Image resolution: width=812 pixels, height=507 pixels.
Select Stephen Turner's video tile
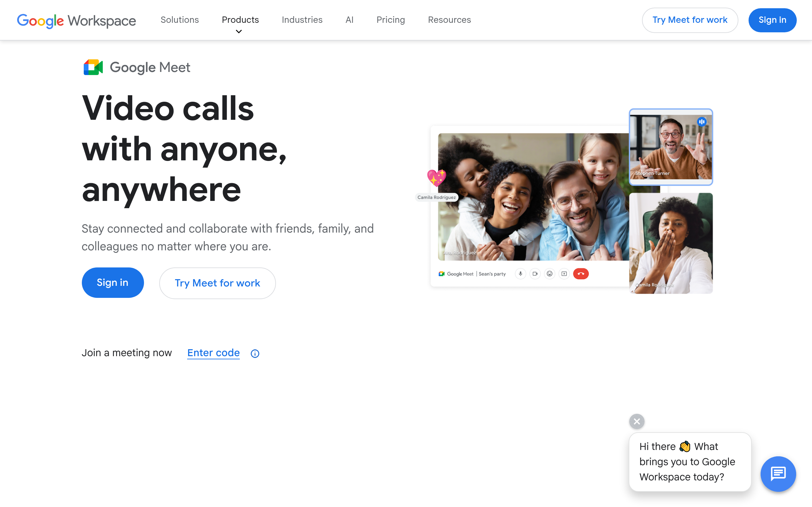[671, 147]
